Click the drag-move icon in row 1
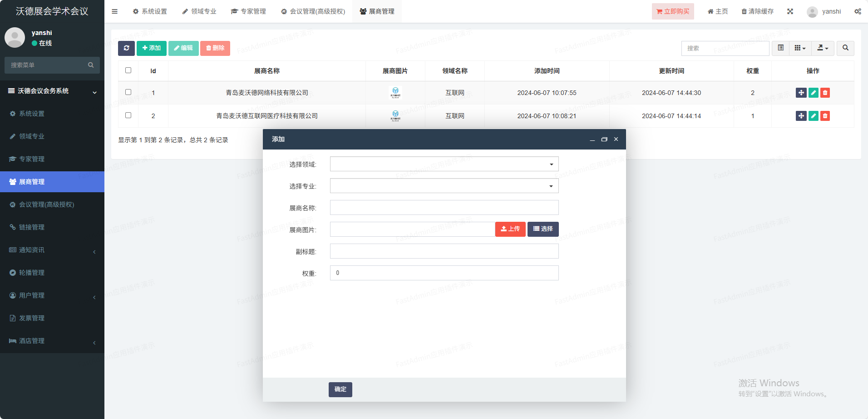Screen dimensions: 868x419 [801, 93]
